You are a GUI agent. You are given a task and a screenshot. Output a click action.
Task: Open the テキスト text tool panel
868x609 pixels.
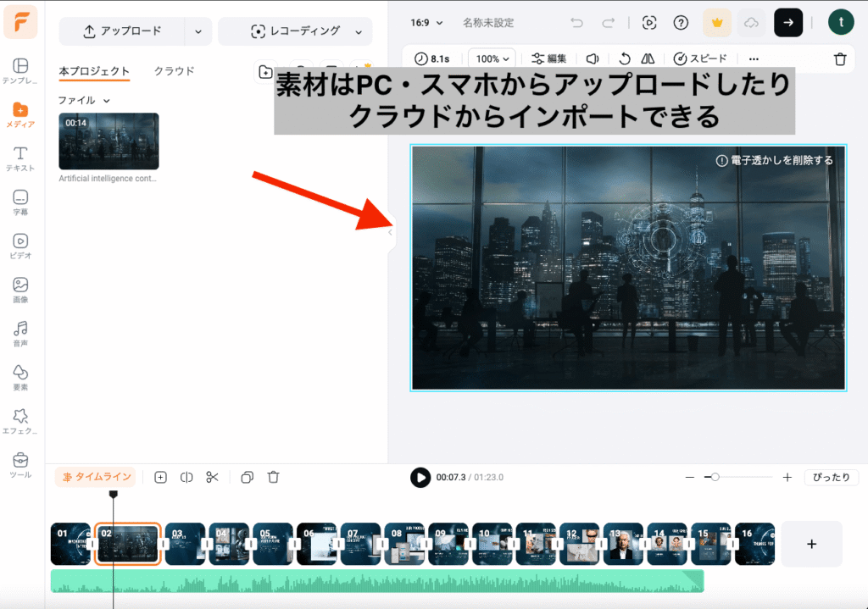(20, 158)
